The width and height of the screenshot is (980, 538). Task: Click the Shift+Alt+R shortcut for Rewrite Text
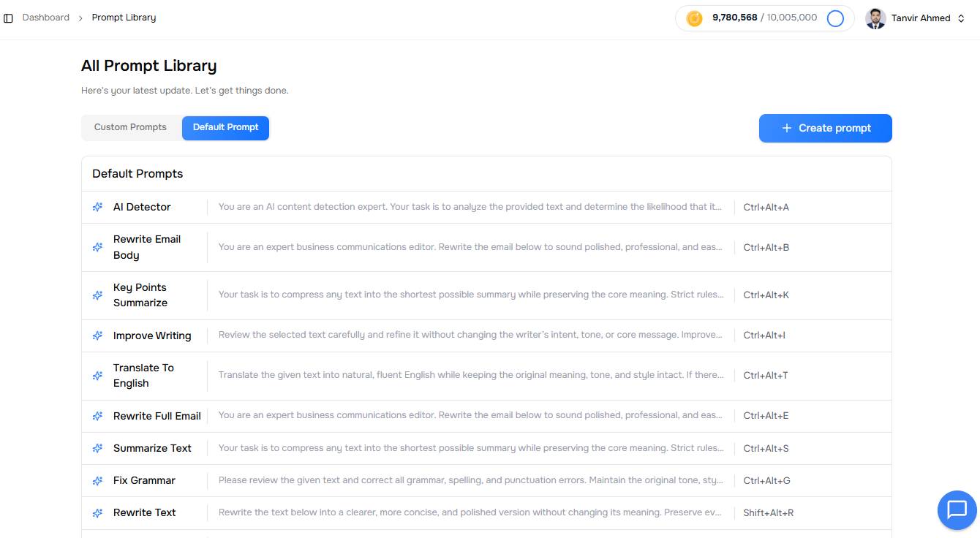coord(768,513)
